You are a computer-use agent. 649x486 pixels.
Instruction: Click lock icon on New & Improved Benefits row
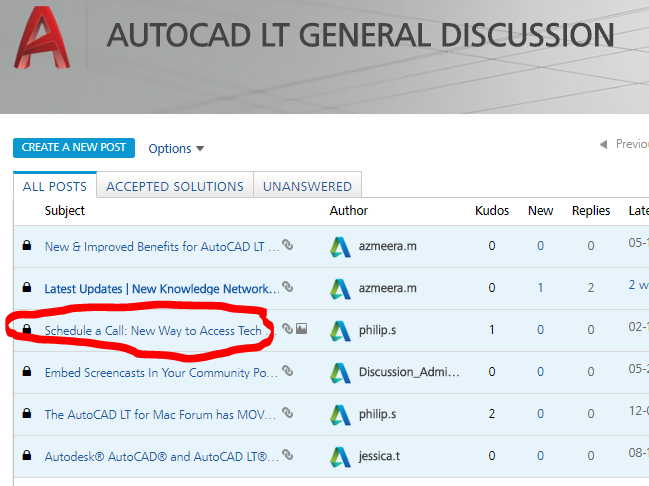click(27, 245)
